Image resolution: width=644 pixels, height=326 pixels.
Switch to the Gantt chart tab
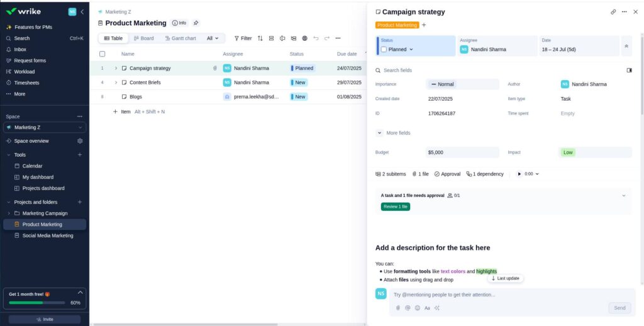point(180,38)
